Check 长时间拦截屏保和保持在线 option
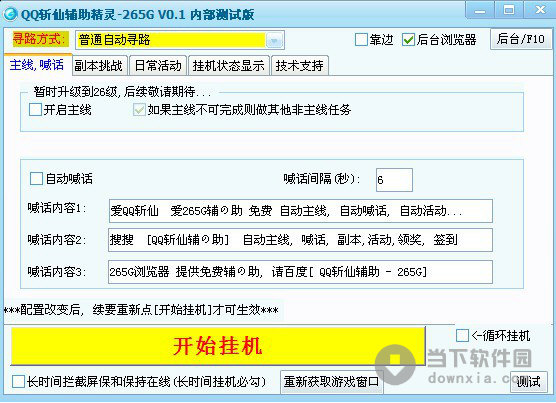The height and width of the screenshot is (403, 556). coord(18,382)
